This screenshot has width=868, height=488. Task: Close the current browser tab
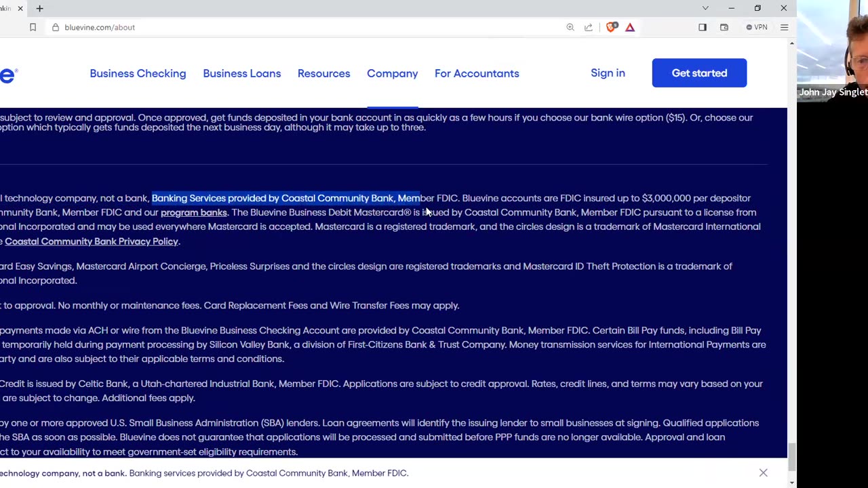[20, 8]
